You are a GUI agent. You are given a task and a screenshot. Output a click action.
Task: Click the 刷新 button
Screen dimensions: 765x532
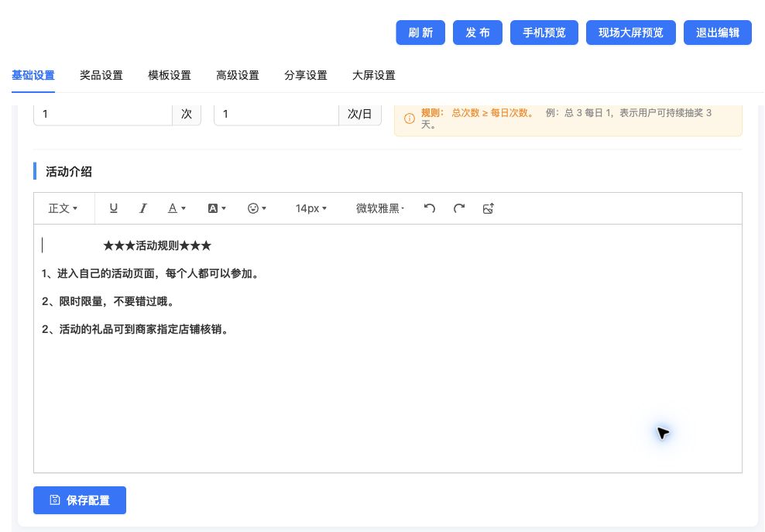tap(420, 33)
